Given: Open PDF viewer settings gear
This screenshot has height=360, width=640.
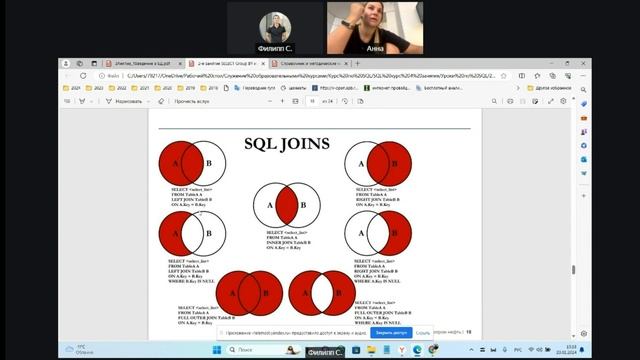Looking at the screenshot, I should [x=563, y=101].
